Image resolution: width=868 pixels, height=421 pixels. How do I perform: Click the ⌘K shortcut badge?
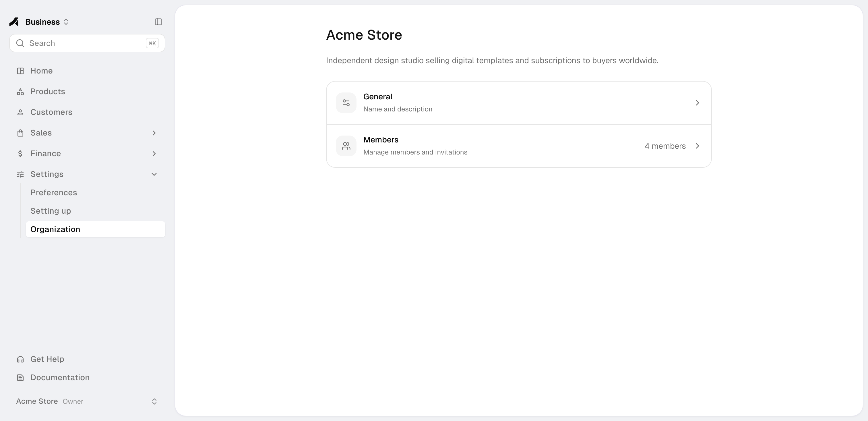click(152, 43)
